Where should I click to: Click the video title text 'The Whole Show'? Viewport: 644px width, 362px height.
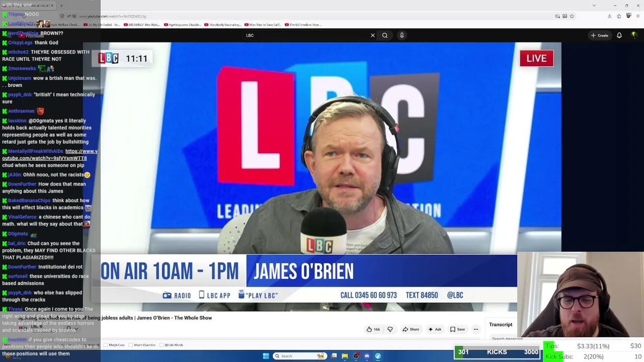point(193,318)
